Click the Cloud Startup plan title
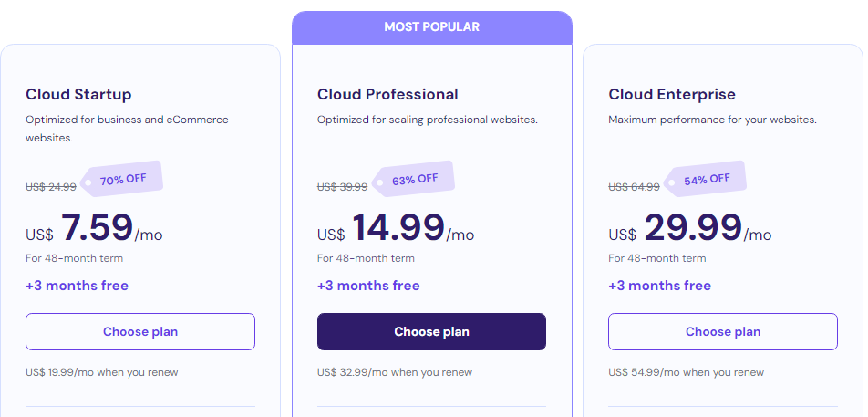 [x=78, y=94]
